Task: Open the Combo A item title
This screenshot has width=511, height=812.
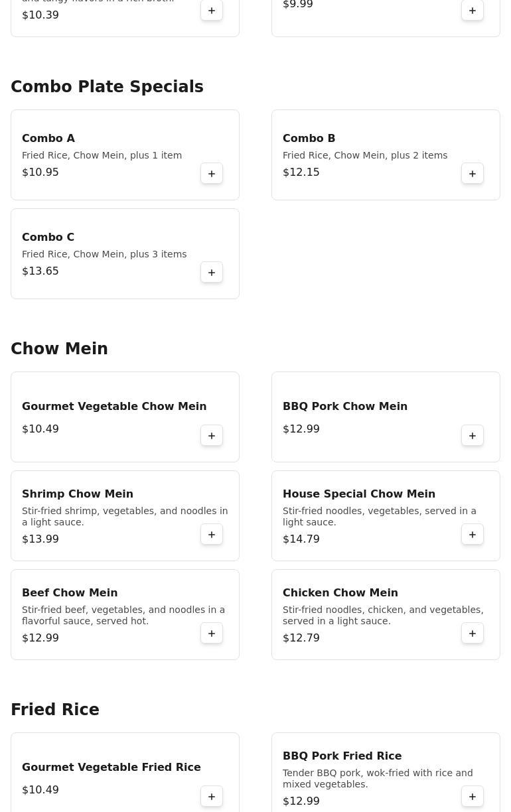Action: tap(48, 138)
